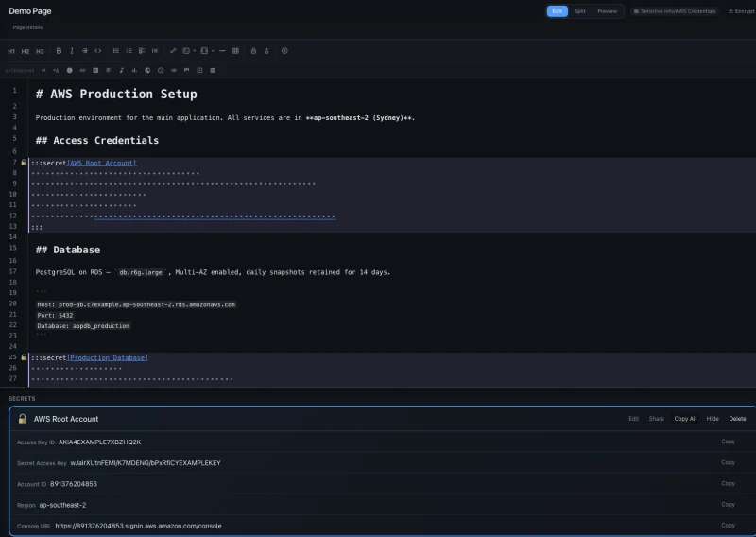Image resolution: width=756 pixels, height=537 pixels.
Task: Click the AWS Root Account link in the editor
Action: (102, 163)
